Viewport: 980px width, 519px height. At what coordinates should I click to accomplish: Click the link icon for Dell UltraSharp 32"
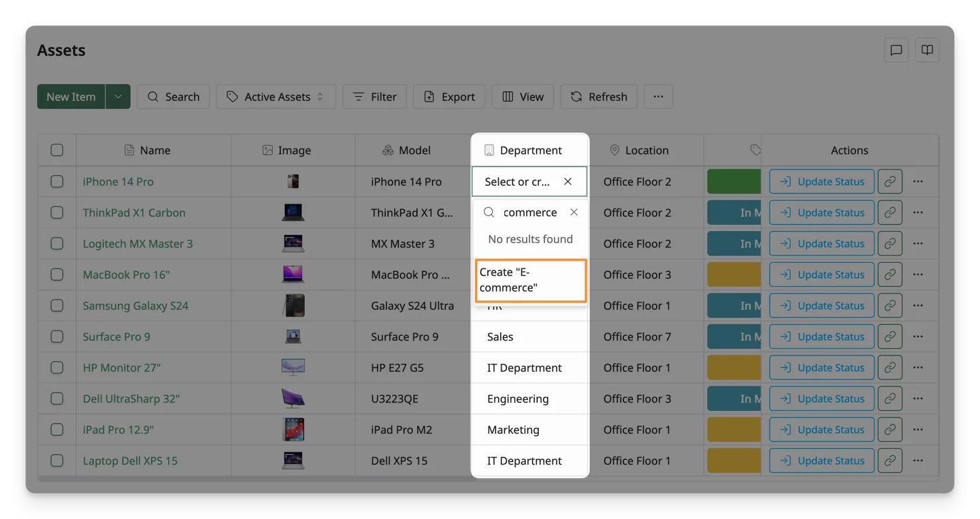(890, 398)
